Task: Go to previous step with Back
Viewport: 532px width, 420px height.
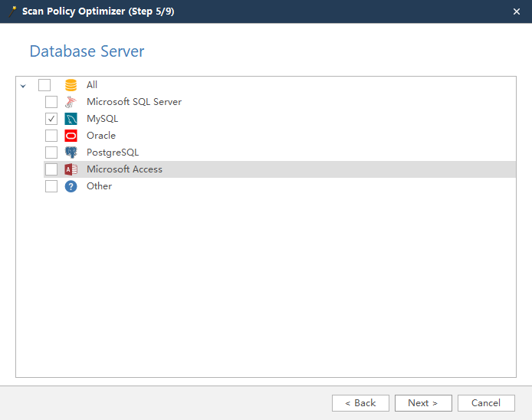Action: [360, 403]
